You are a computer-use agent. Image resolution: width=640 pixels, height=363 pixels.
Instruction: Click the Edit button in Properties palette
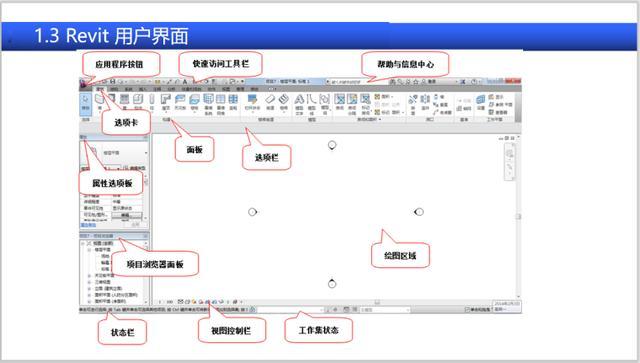coord(127,215)
